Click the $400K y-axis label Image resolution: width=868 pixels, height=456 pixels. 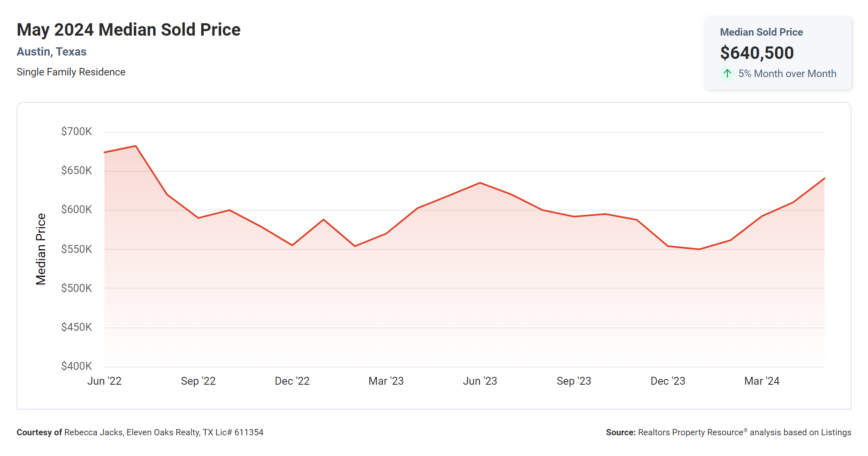point(77,366)
